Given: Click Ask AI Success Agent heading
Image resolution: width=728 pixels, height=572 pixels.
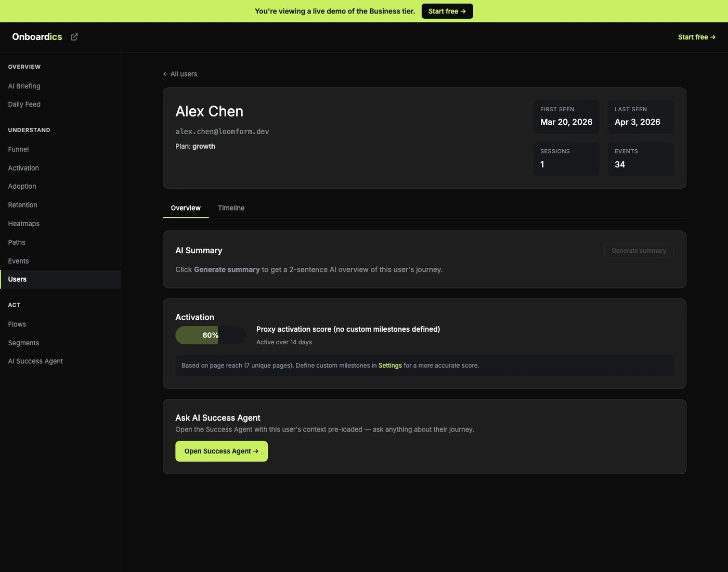Looking at the screenshot, I should click(218, 418).
